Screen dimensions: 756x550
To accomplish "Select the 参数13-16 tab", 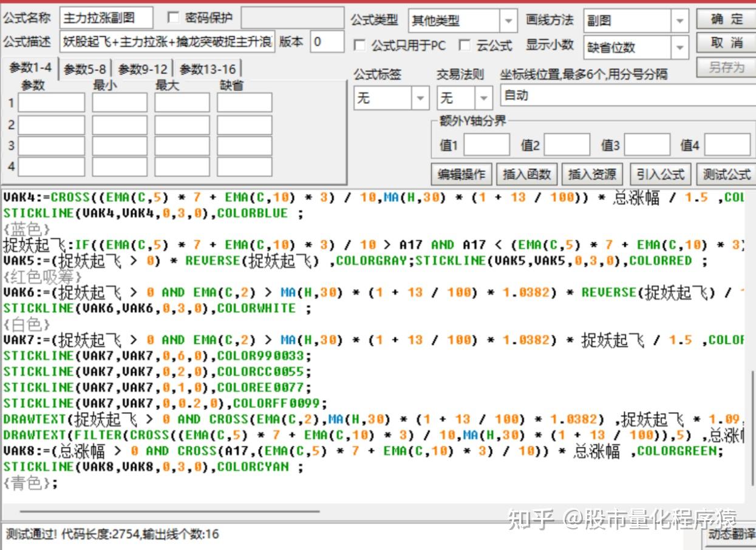I will click(x=207, y=69).
